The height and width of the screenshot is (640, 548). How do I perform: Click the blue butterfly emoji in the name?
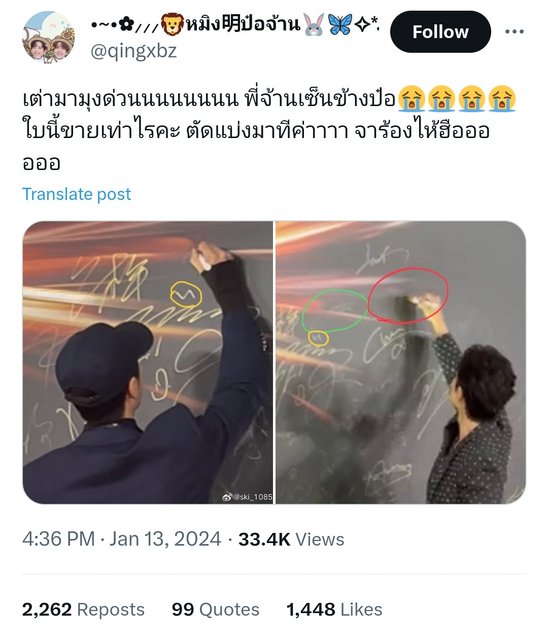[x=339, y=24]
